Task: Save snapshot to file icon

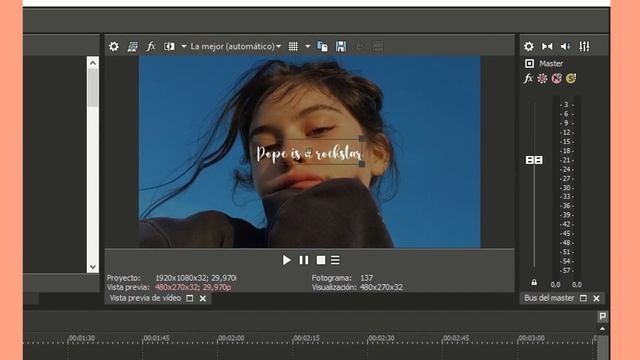Action: coord(341,47)
